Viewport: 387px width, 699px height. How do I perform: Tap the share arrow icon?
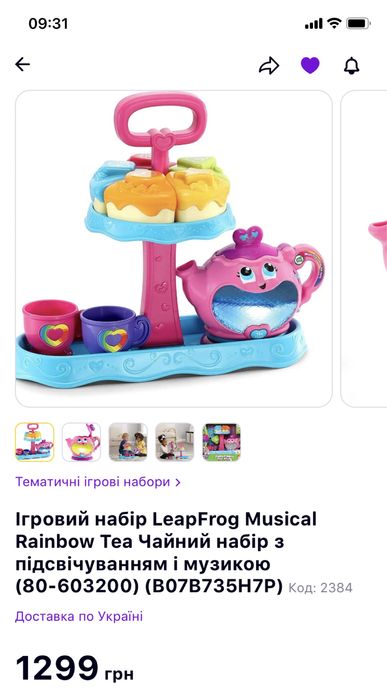pyautogui.click(x=269, y=66)
